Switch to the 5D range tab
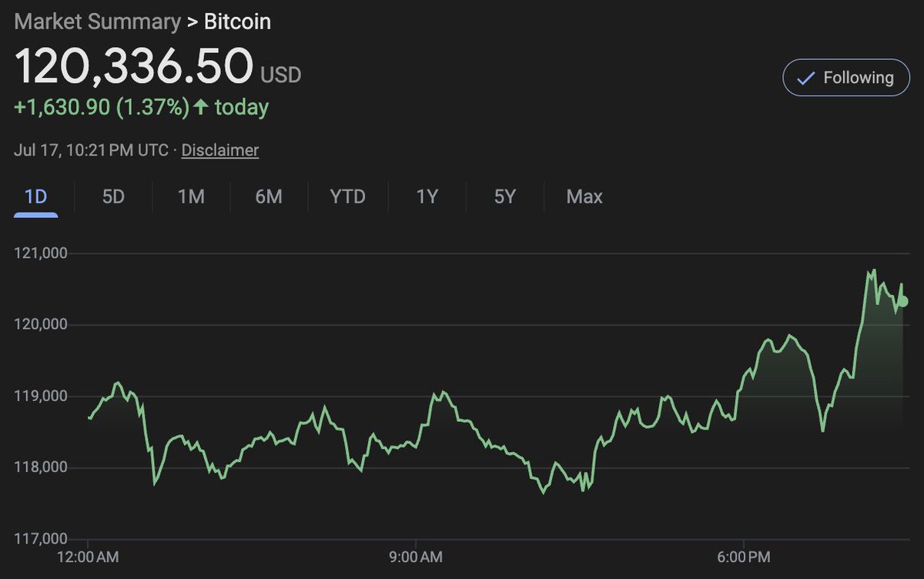Viewport: 924px width, 579px height. click(113, 197)
